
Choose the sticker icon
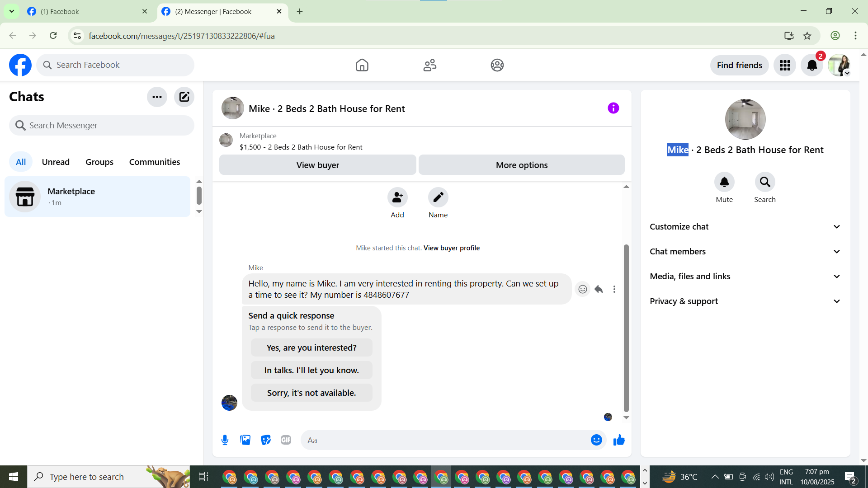[266, 440]
